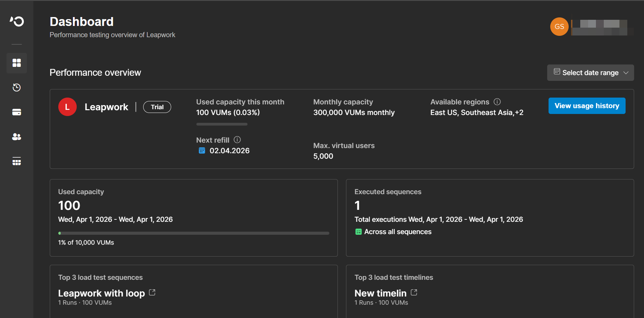The image size is (644, 318).
Task: Click the chevron on Select date range
Action: (x=626, y=73)
